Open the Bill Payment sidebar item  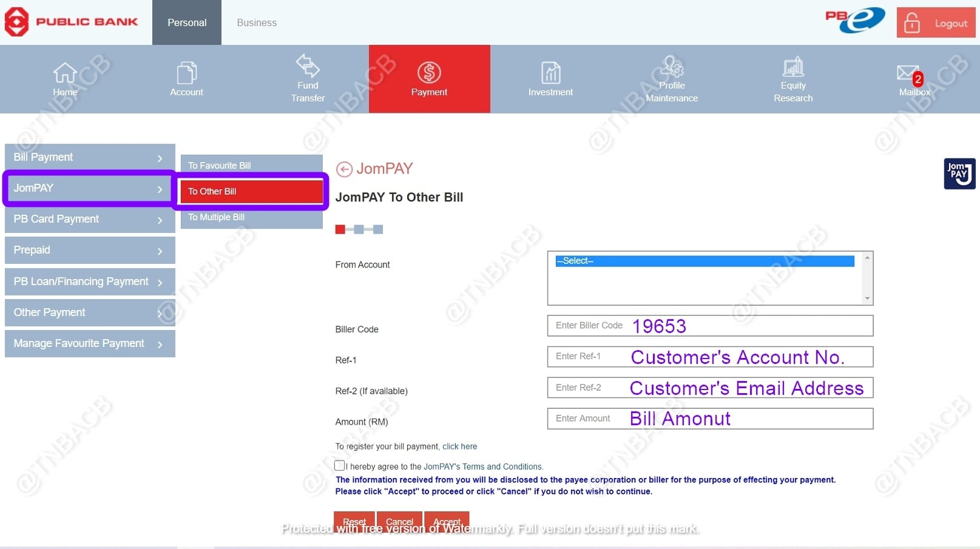[x=90, y=157]
